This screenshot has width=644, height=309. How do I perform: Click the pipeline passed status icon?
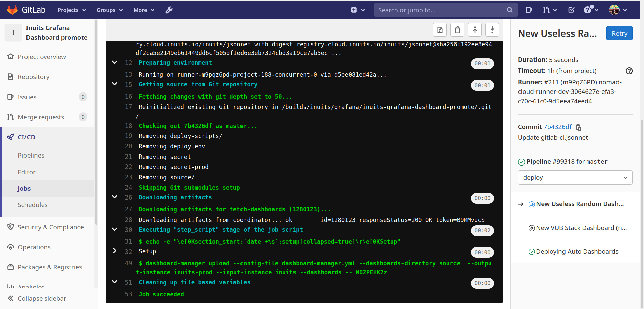521,162
